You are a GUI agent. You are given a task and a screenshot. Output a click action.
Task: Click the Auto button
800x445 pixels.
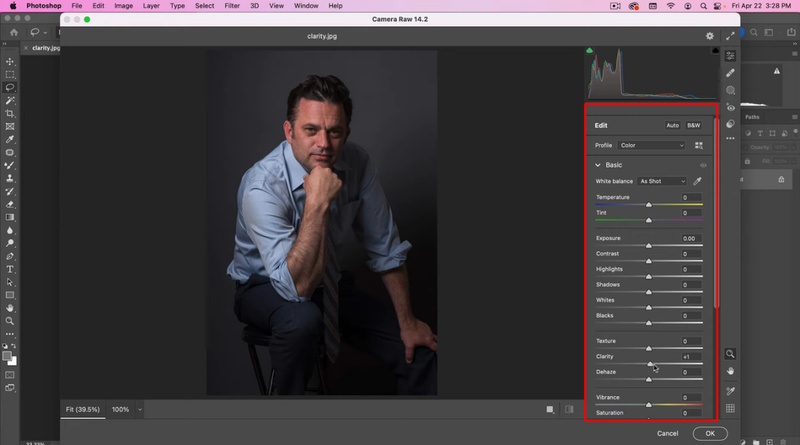coord(672,125)
